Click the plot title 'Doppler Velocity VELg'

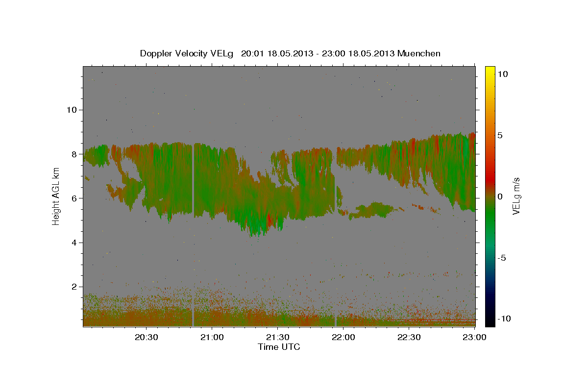pos(187,53)
